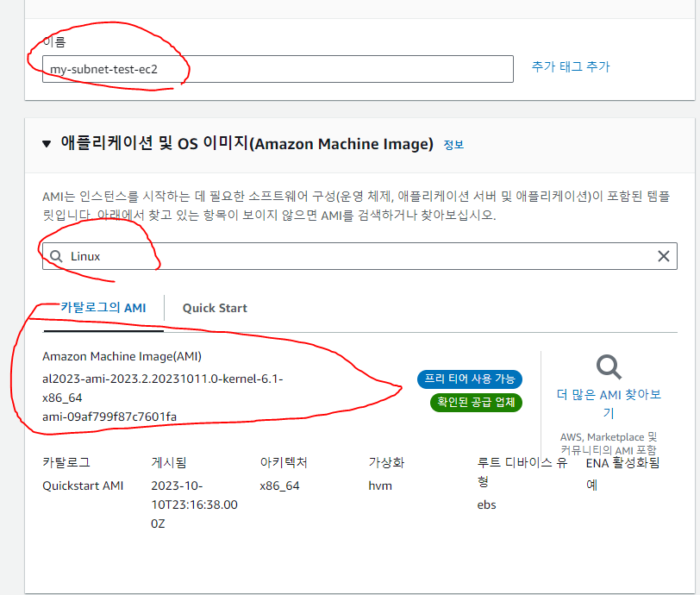The width and height of the screenshot is (700, 595).
Task: Collapse the 애플리케이션 및 OS 이미지 section
Action: 47,144
